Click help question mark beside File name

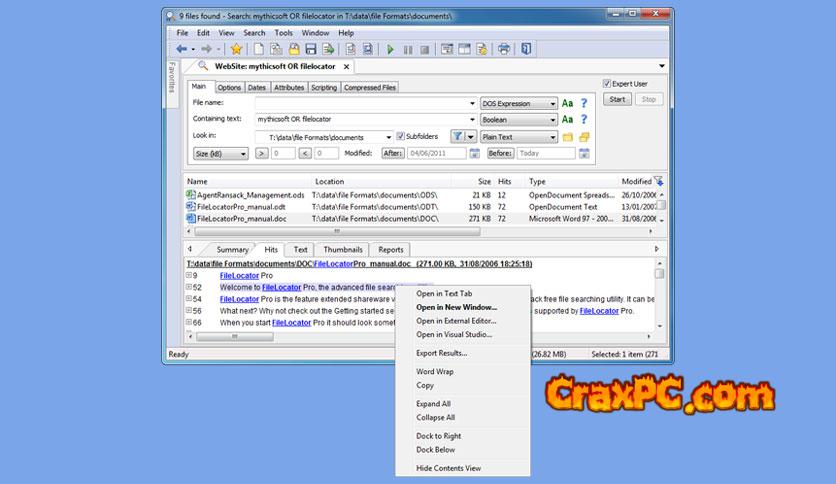tap(584, 103)
